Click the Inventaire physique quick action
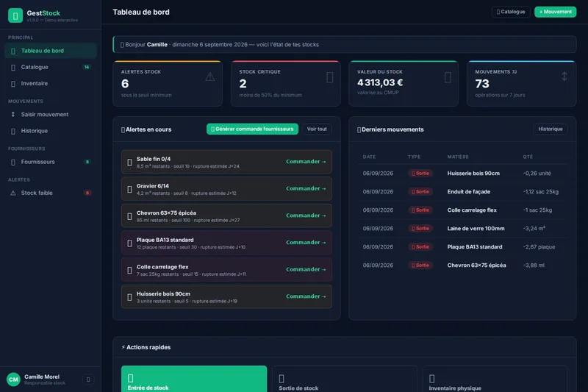The height and width of the screenshot is (392, 588). pyautogui.click(x=495, y=379)
